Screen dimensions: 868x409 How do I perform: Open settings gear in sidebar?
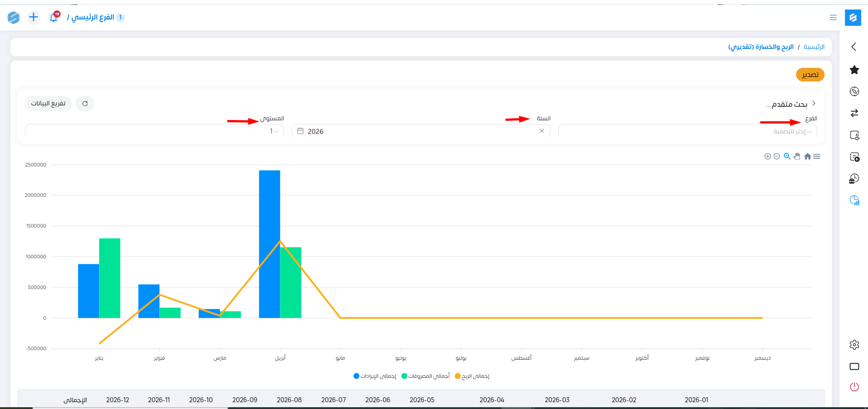pos(854,345)
